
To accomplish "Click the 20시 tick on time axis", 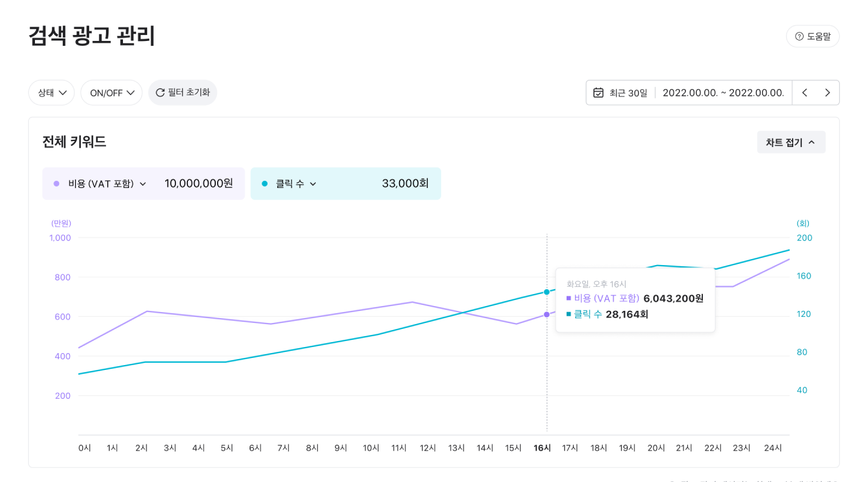I will click(656, 448).
